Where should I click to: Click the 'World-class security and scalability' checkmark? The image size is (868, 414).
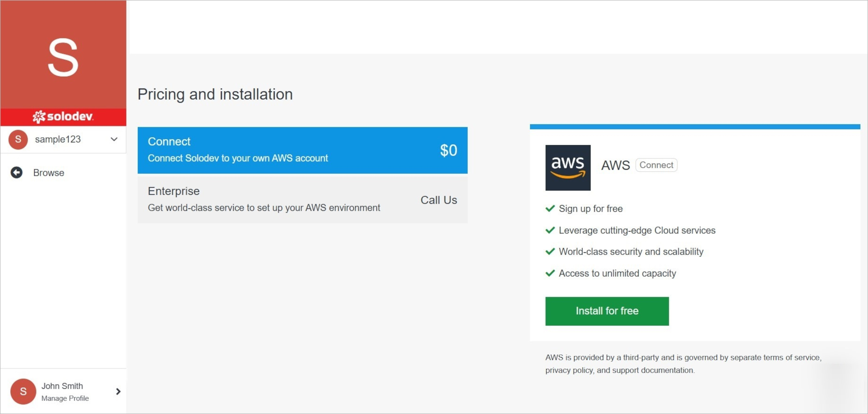(550, 251)
